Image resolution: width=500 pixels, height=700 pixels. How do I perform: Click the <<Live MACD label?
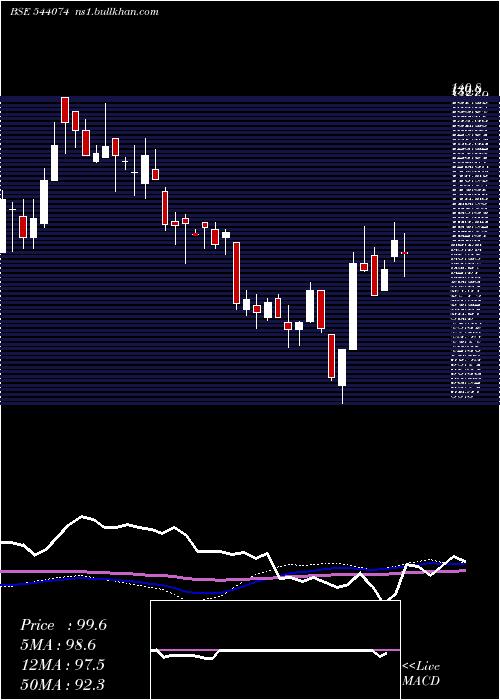pyautogui.click(x=421, y=673)
